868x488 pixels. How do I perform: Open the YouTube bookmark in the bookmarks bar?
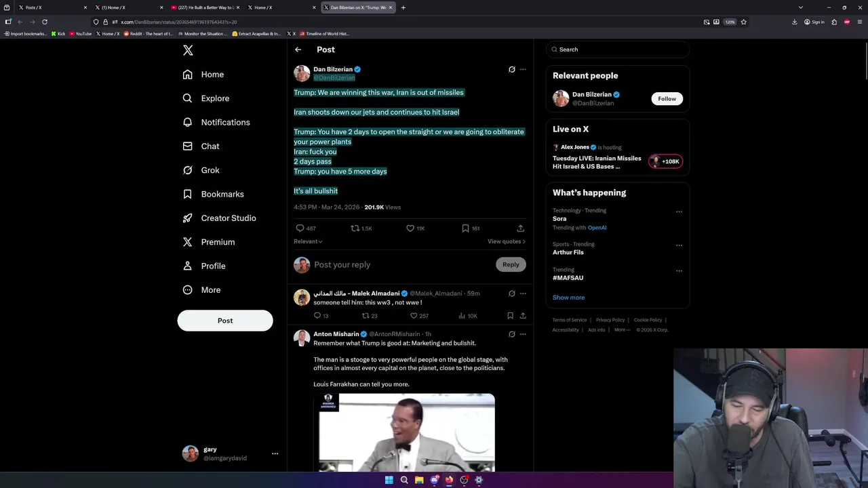tap(80, 33)
